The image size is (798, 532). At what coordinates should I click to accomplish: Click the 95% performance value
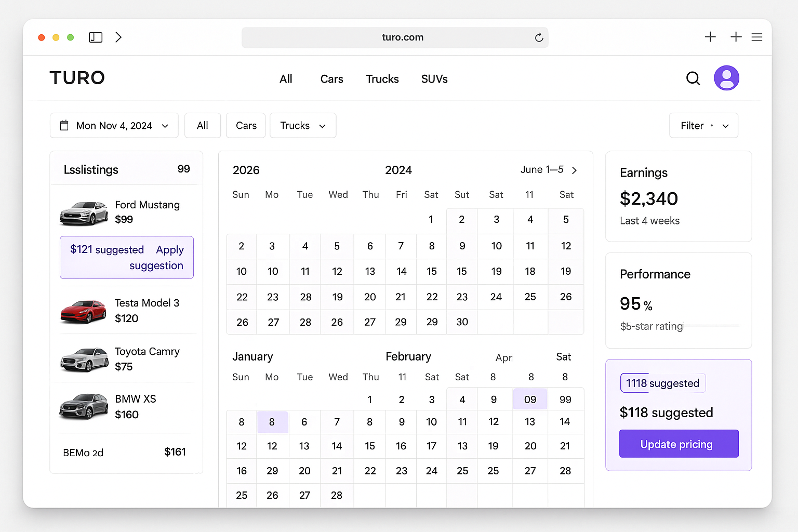636,303
